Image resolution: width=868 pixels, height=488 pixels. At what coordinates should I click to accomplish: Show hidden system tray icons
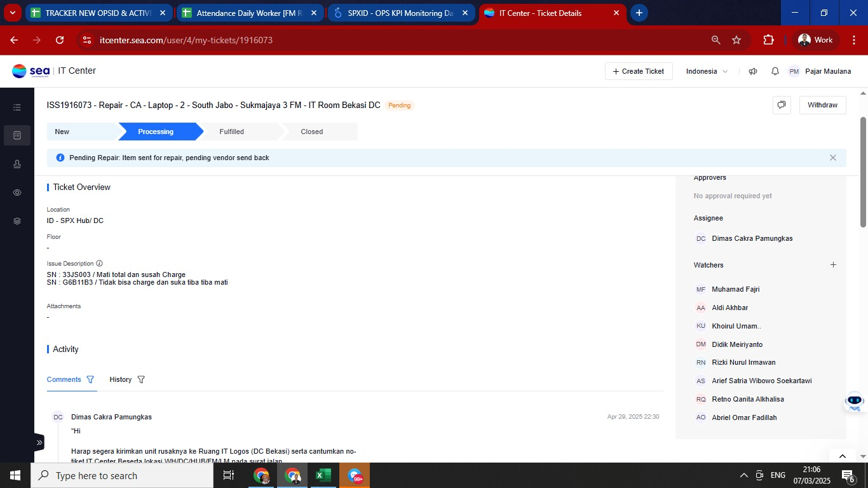(x=743, y=475)
